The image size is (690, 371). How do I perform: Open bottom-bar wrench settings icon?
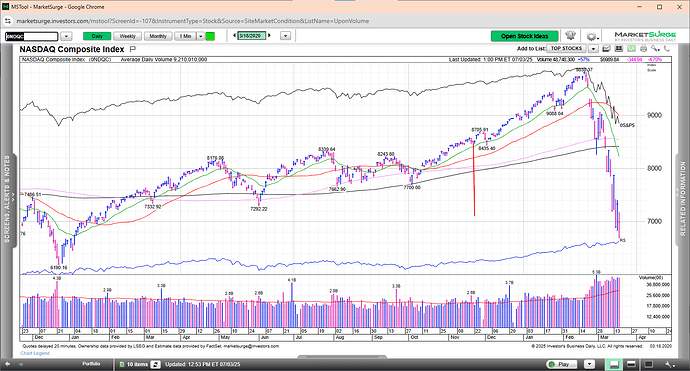tap(669, 364)
